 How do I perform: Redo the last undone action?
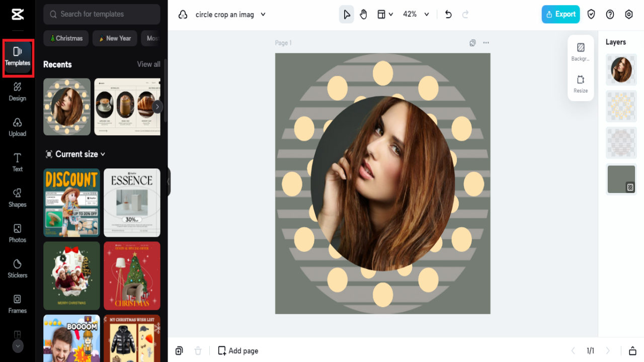(x=465, y=15)
